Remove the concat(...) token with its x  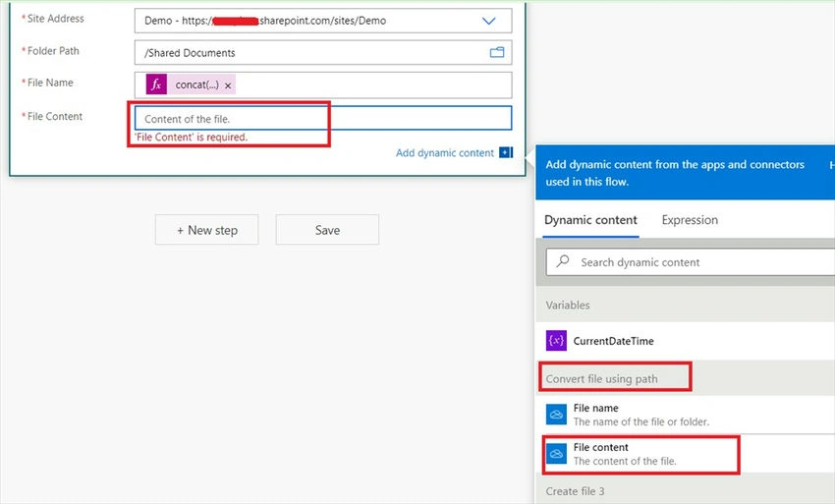(228, 85)
